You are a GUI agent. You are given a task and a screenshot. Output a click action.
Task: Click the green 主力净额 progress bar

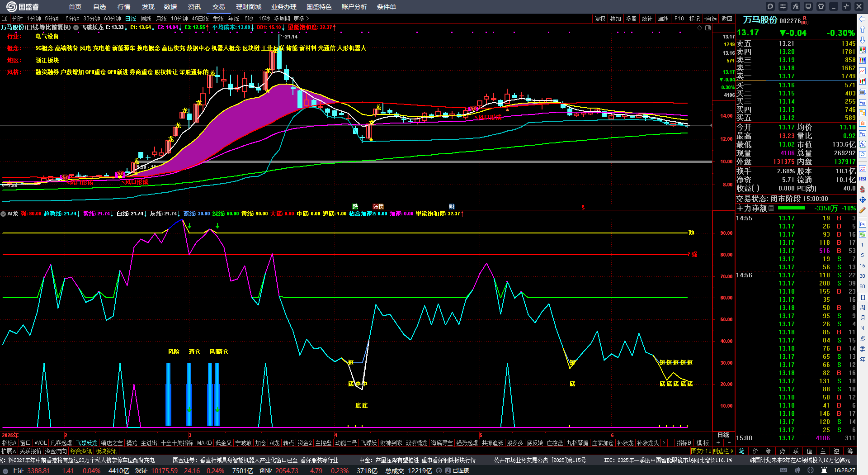pos(791,208)
